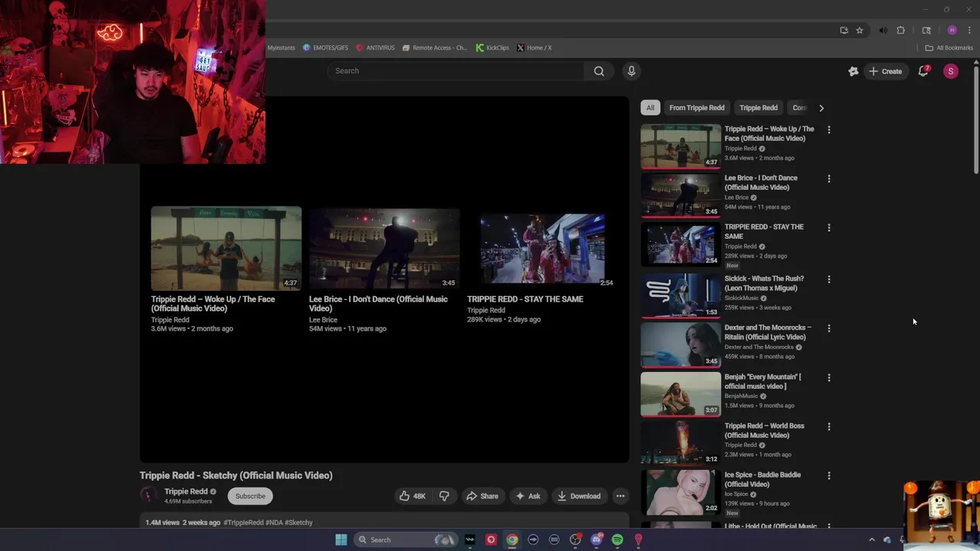Select the All filter chip

tap(650, 108)
